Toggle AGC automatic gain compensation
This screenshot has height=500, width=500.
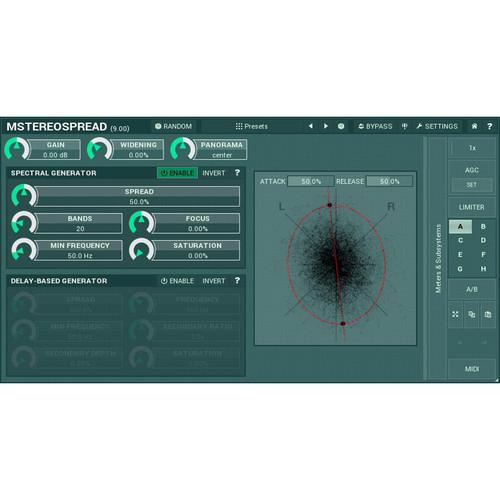coord(471,170)
